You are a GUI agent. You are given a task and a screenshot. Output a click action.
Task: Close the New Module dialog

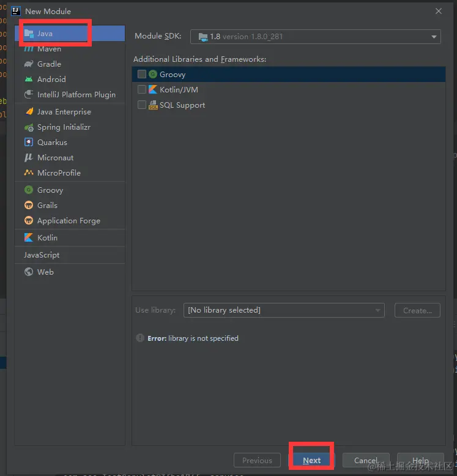click(439, 11)
